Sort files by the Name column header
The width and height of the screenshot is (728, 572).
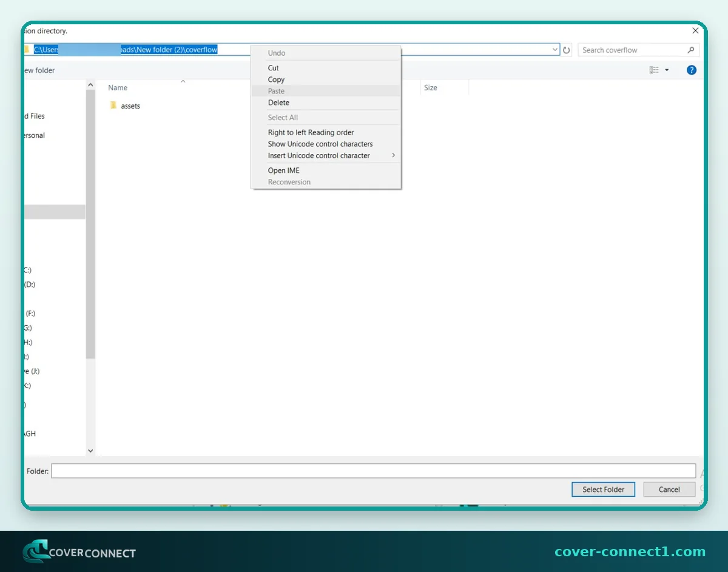coord(118,88)
